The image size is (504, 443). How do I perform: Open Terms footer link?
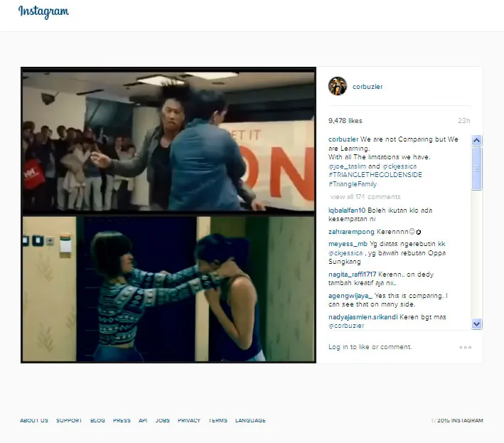pos(218,420)
